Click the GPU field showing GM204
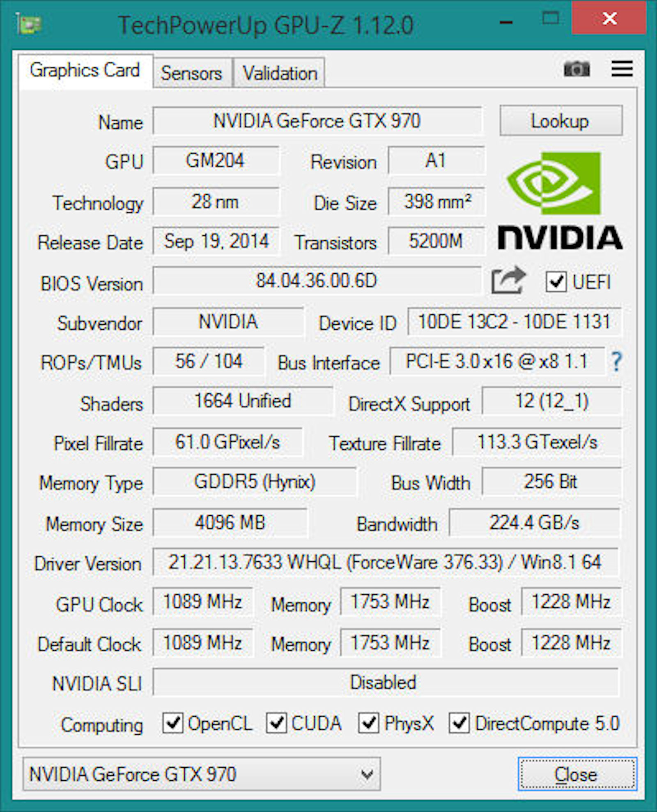The image size is (657, 812). click(216, 160)
